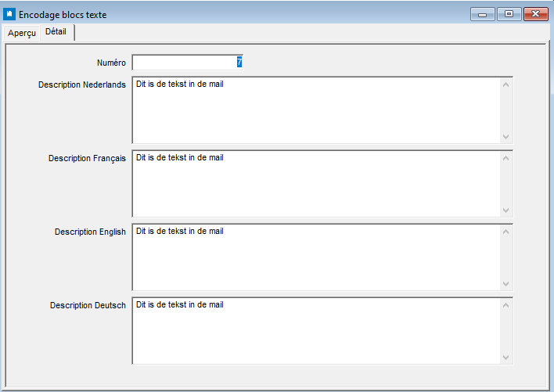This screenshot has height=392, width=554.
Task: Click scroll-down arrow in Description English box
Action: coord(505,283)
